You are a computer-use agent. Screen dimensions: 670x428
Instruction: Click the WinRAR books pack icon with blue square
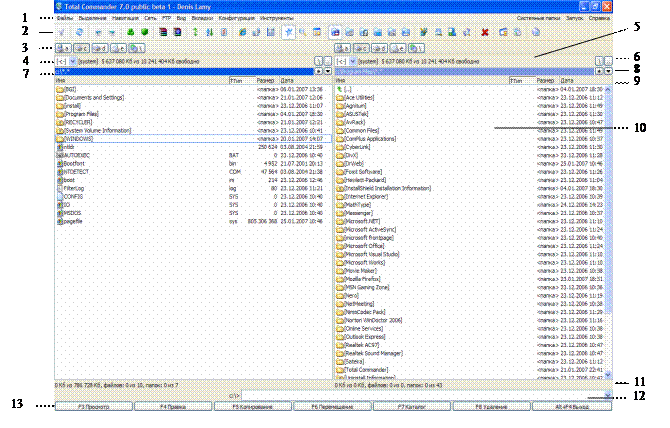177,32
